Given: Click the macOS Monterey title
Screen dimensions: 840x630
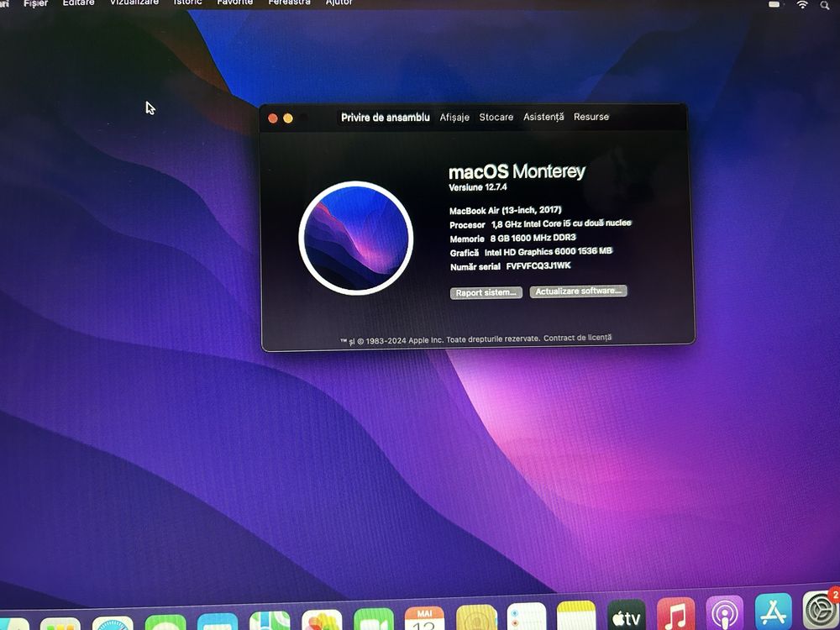Looking at the screenshot, I should 517,171.
